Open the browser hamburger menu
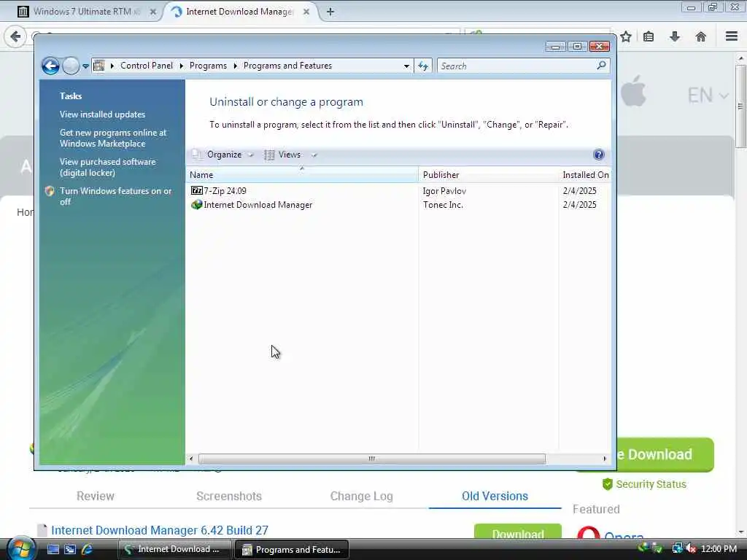The width and height of the screenshot is (747, 560). click(x=732, y=36)
